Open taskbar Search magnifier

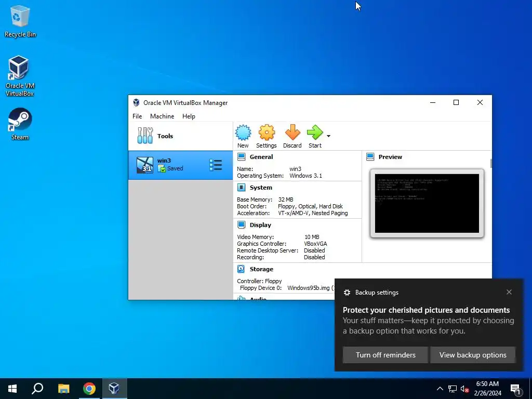37,389
